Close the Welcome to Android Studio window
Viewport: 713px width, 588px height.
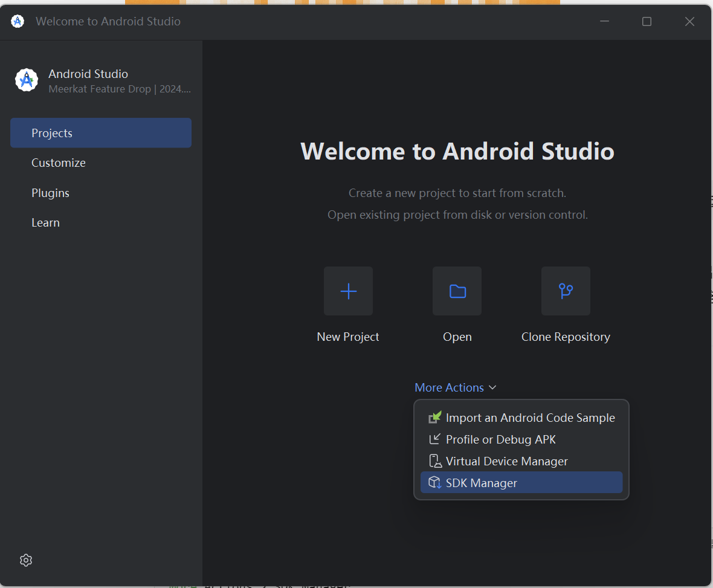click(689, 21)
